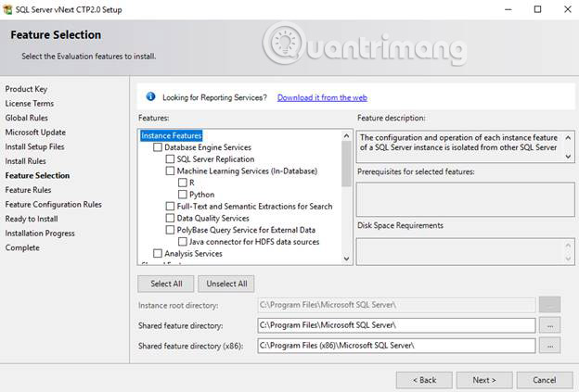Maximize the SQL Server Setup window
The image size is (579, 392).
point(537,9)
